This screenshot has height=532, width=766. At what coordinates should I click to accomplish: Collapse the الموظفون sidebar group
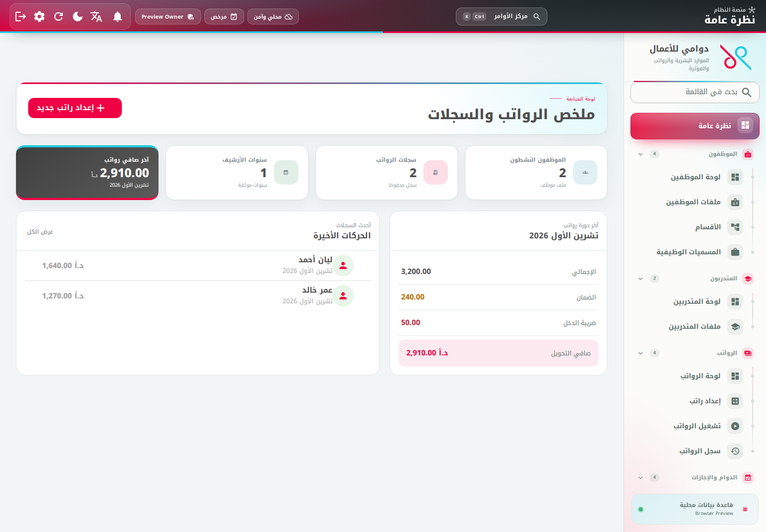pyautogui.click(x=695, y=154)
